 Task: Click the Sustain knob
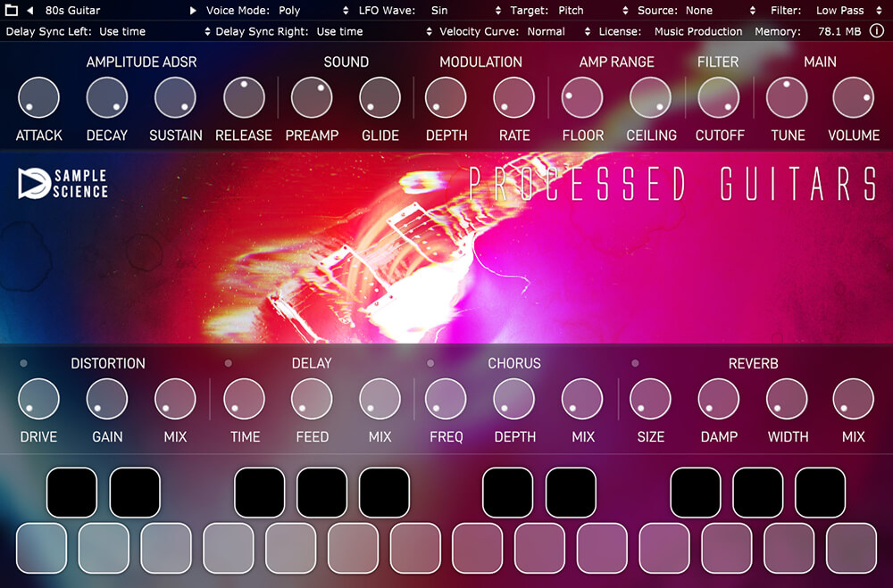(175, 98)
